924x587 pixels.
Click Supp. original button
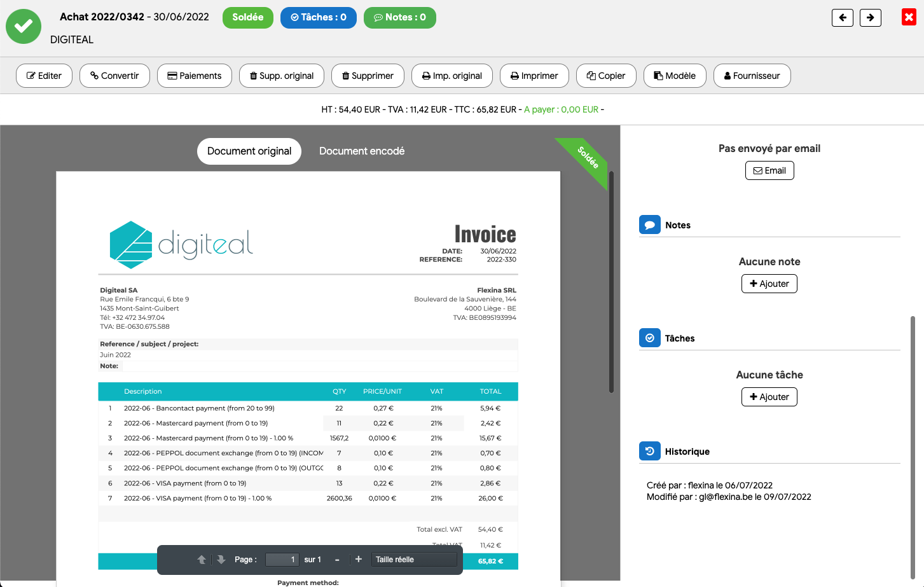282,76
